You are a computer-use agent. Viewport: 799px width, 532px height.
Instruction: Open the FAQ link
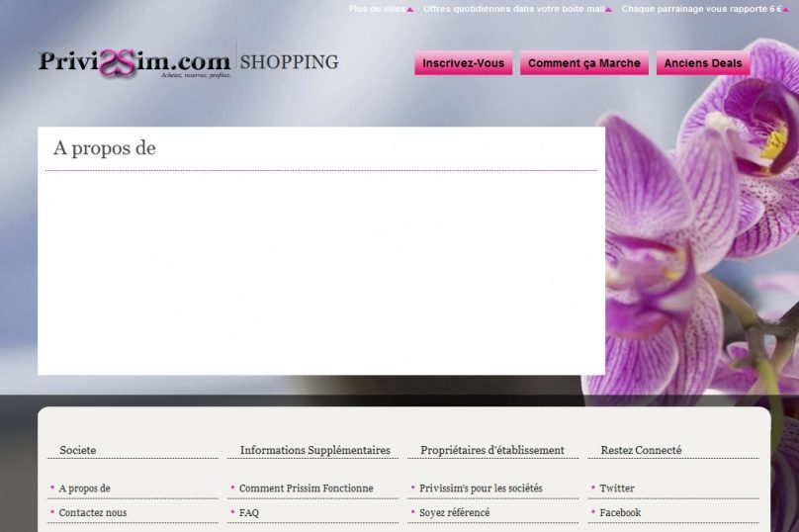(248, 513)
